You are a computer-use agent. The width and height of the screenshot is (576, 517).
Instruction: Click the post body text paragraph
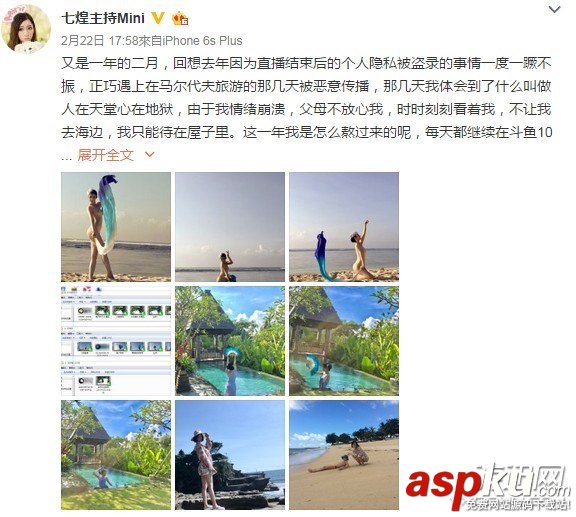point(306,98)
